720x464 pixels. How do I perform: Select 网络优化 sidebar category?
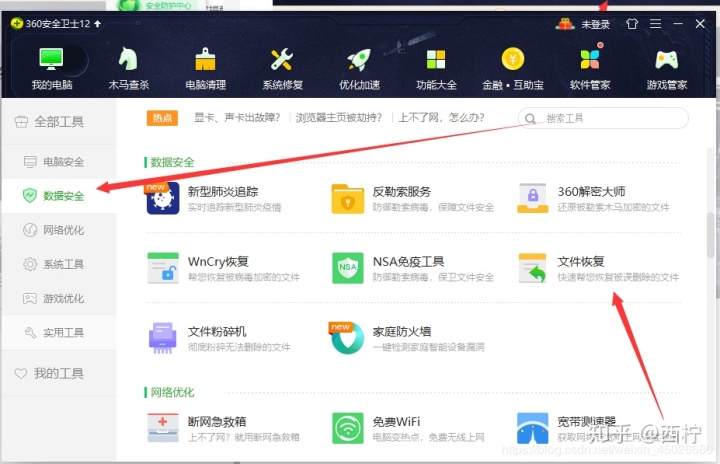pyautogui.click(x=59, y=230)
